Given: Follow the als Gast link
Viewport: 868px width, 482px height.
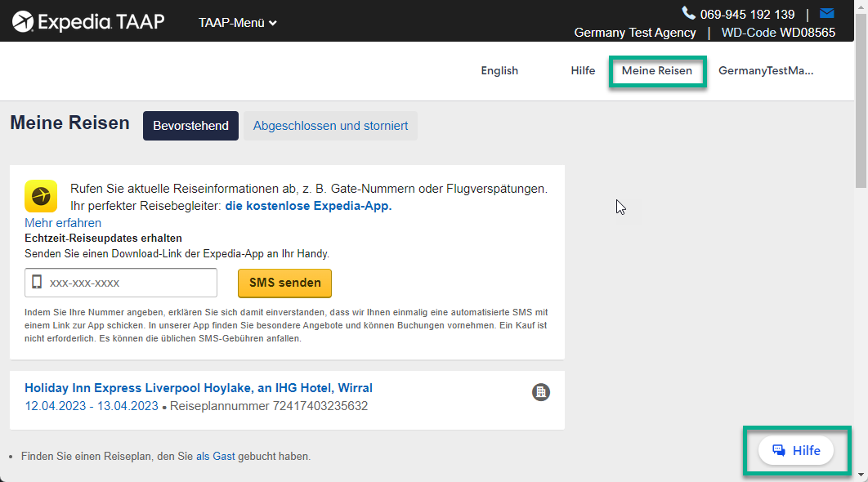Looking at the screenshot, I should point(215,457).
